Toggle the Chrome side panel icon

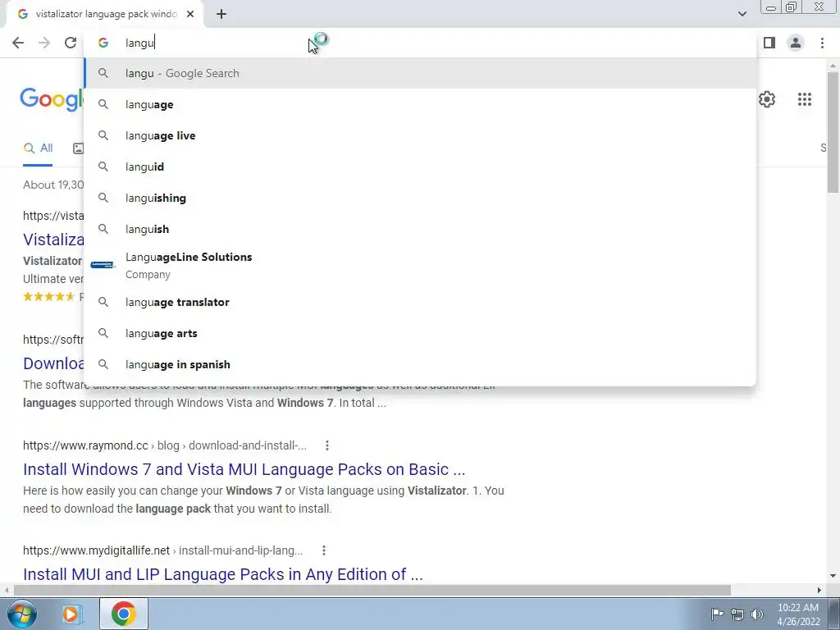[769, 43]
